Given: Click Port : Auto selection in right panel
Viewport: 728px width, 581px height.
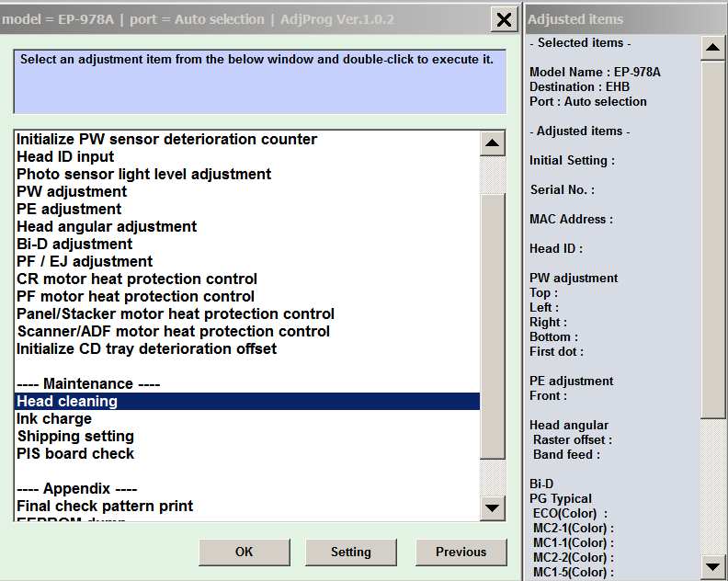Looking at the screenshot, I should pyautogui.click(x=587, y=102).
